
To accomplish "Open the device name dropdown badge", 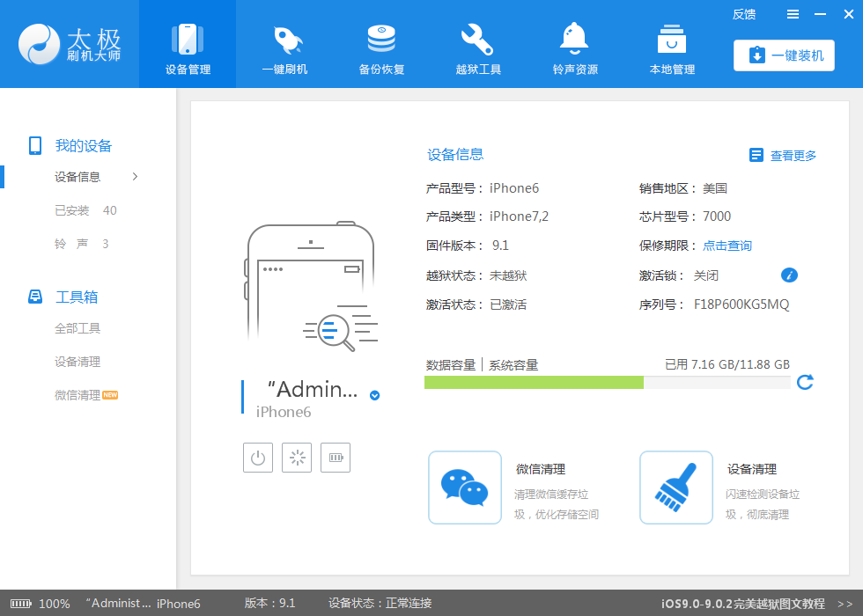I will [373, 395].
